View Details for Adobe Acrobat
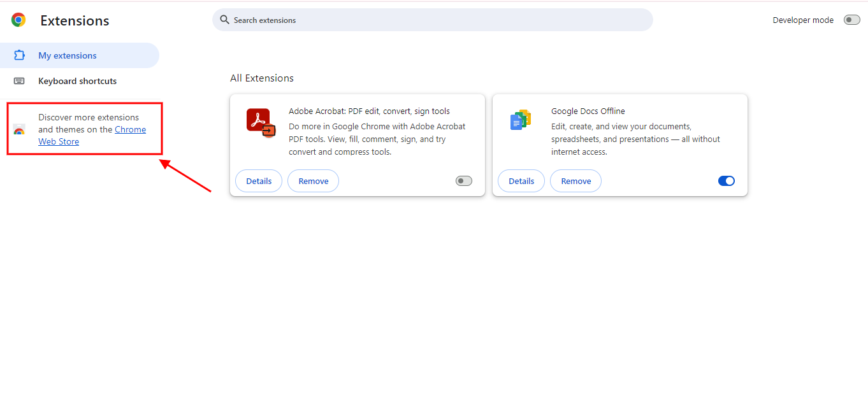Screen dimensions: 868x405 259,181
